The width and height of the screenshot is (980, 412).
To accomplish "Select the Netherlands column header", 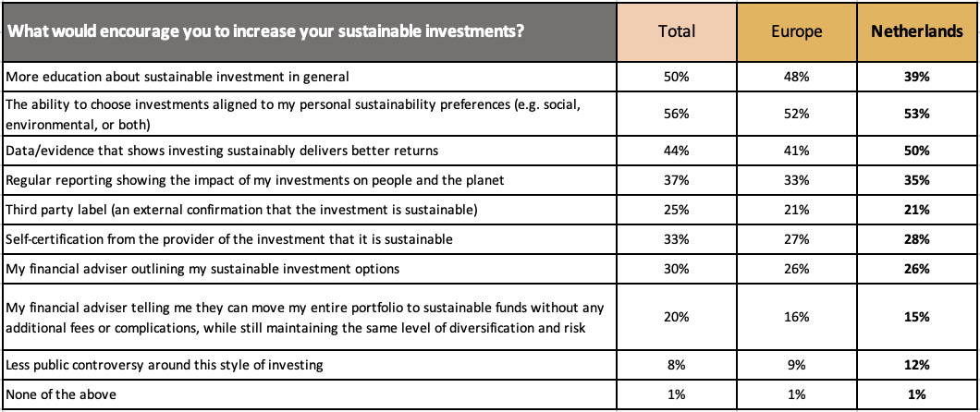I will point(916,31).
